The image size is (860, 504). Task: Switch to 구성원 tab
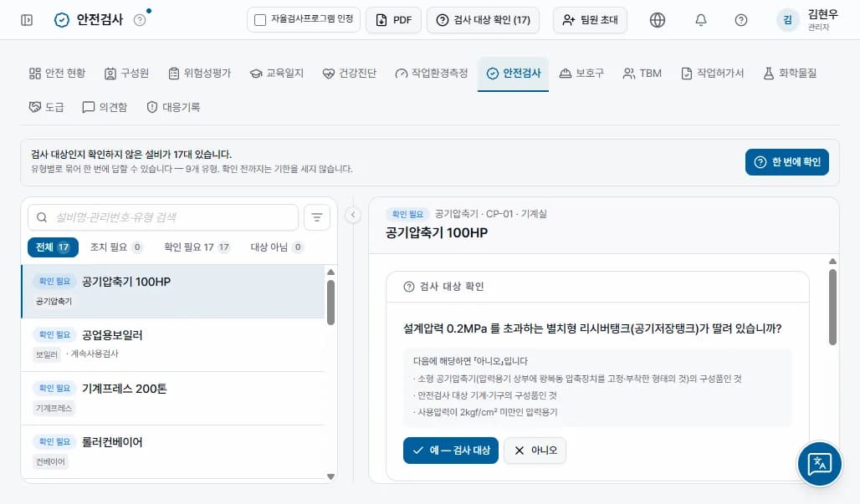tap(126, 74)
